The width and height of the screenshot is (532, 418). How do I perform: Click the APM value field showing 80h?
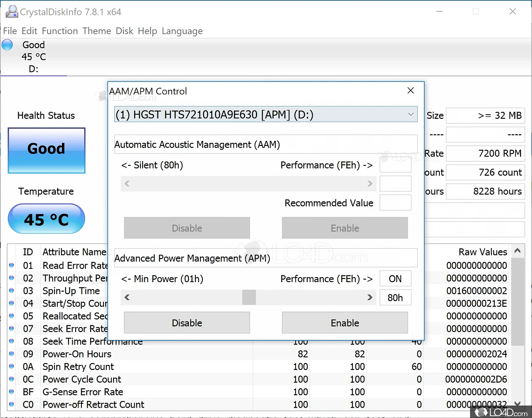(395, 298)
